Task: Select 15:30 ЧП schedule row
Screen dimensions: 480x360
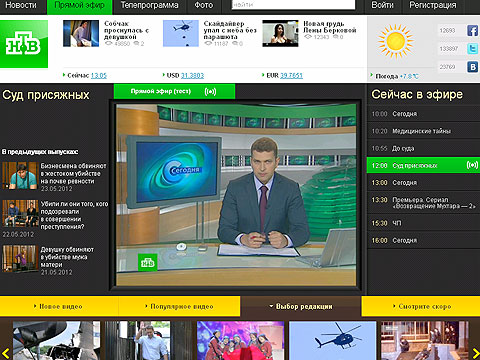Action: (x=423, y=223)
